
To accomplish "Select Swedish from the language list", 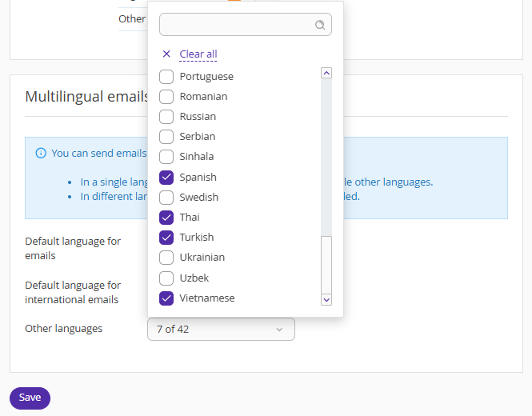I will click(166, 198).
